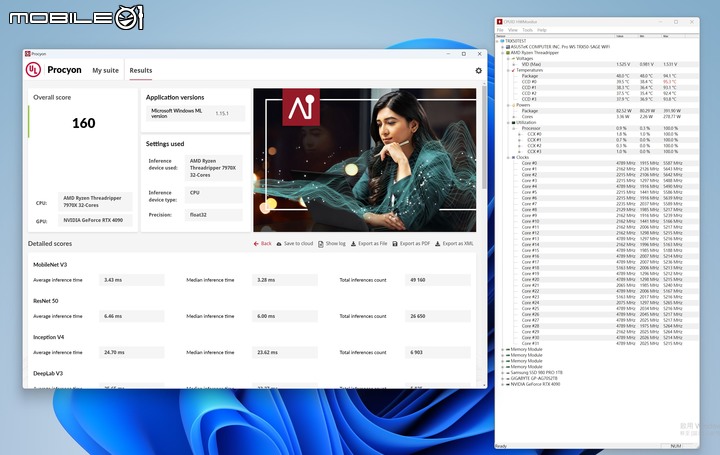Click the Save to cloud button
This screenshot has width=720, height=455.
click(x=295, y=244)
